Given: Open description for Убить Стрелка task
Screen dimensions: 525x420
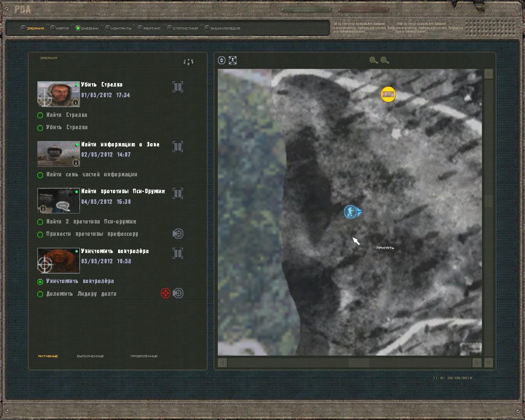Looking at the screenshot, I should point(178,87).
